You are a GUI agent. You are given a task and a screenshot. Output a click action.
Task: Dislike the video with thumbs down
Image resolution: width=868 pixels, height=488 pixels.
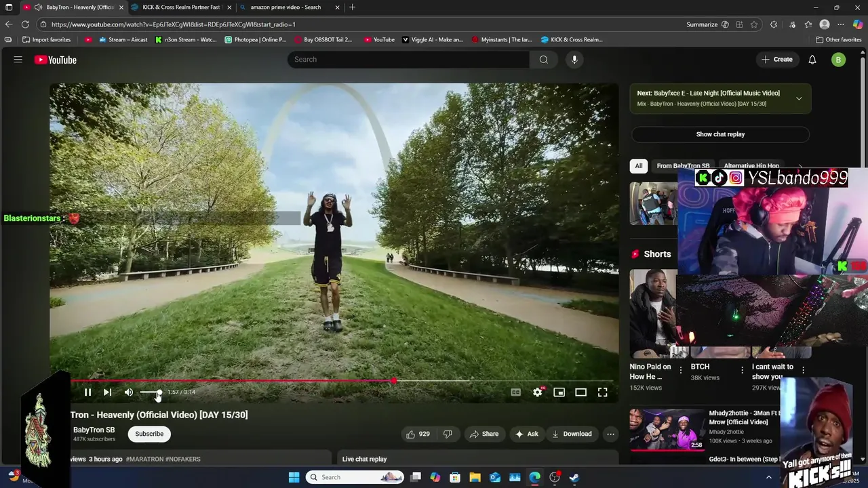point(448,434)
